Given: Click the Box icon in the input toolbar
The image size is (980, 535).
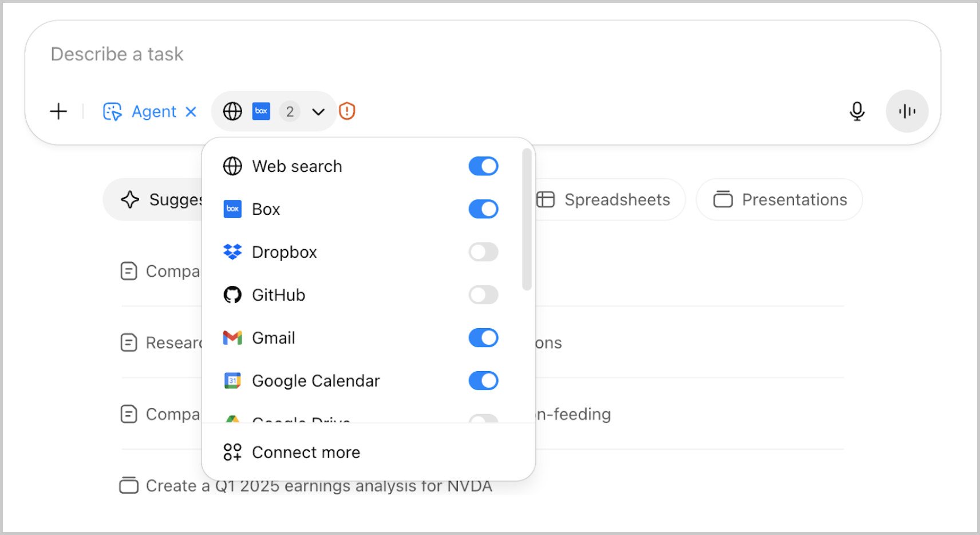Looking at the screenshot, I should [x=261, y=111].
